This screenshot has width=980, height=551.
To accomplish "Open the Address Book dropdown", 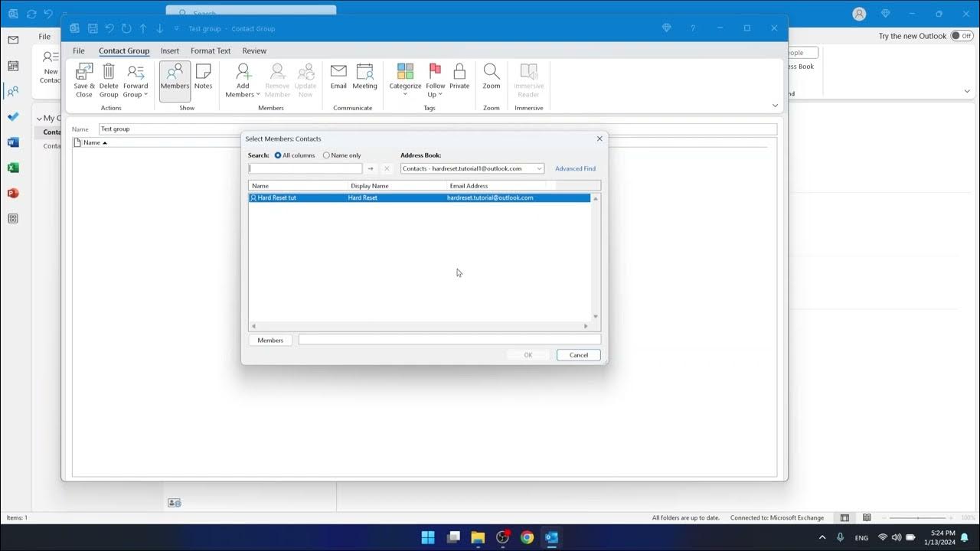I will [x=541, y=168].
